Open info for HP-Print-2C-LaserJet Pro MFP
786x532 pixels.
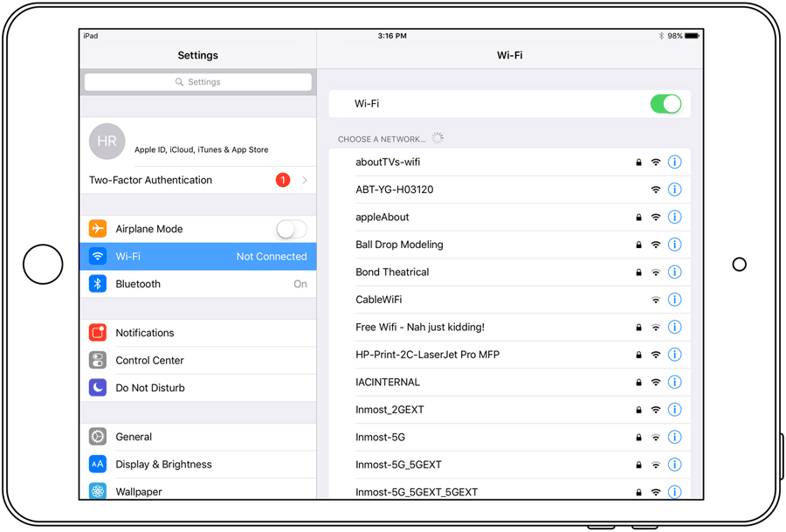[x=674, y=355]
